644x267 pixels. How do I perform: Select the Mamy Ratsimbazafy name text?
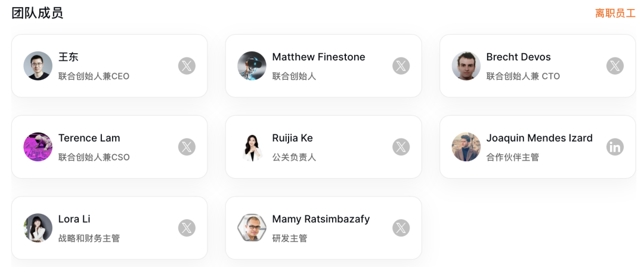[x=321, y=219]
